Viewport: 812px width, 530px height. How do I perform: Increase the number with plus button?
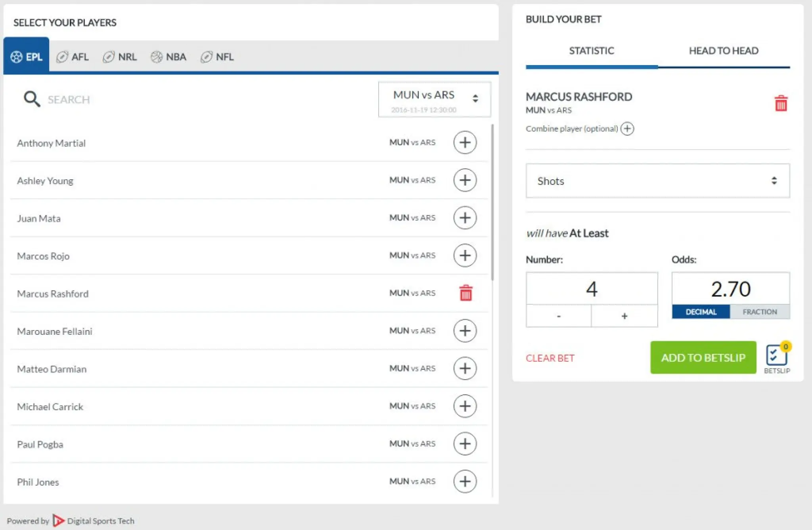coord(624,316)
